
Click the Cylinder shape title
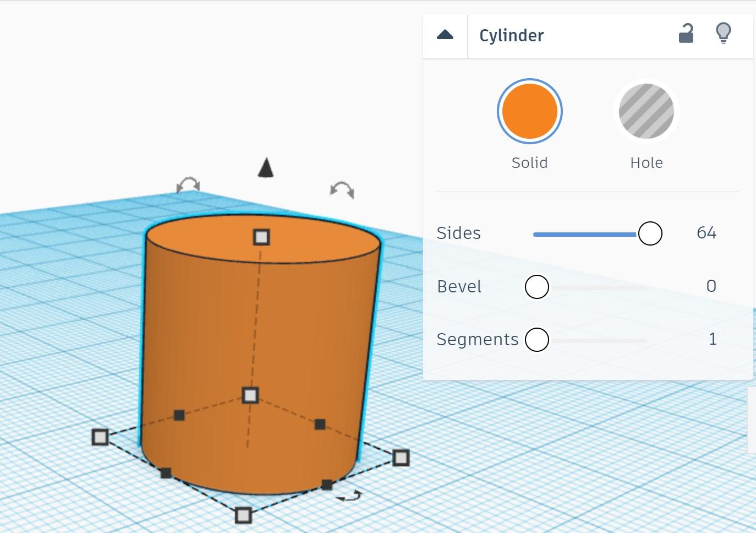512,36
